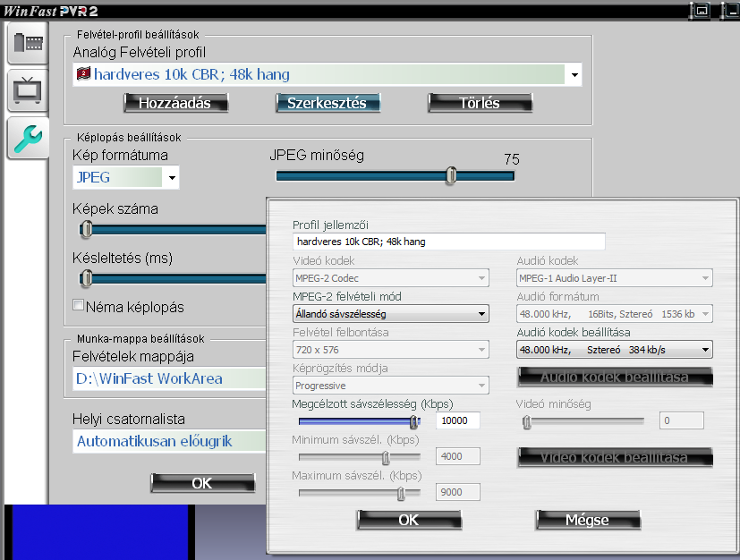740x560 pixels.
Task: Adjust JPEG minőség slider handle
Action: pos(451,175)
